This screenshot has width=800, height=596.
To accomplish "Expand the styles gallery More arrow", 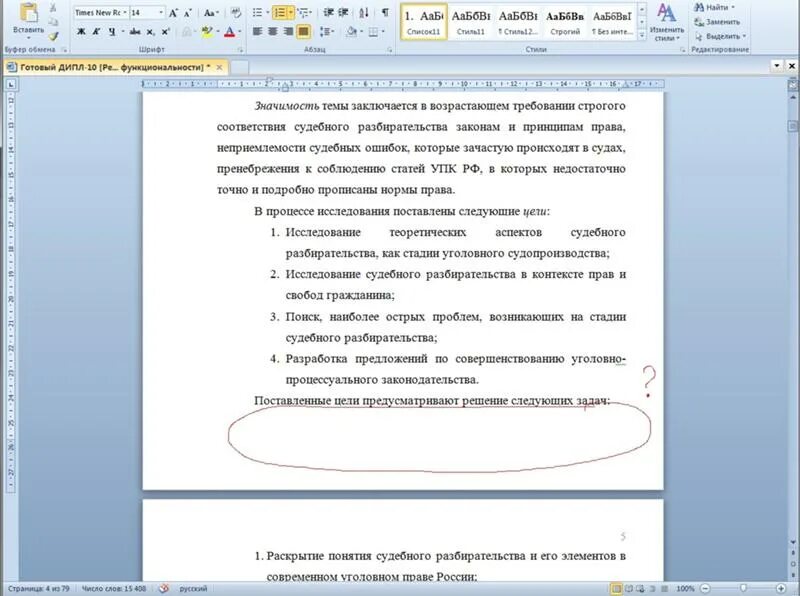I will click(x=642, y=35).
